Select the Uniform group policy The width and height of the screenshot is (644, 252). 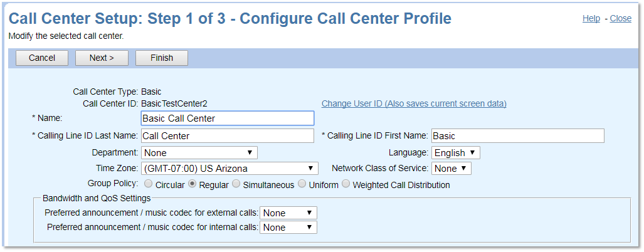[302, 184]
